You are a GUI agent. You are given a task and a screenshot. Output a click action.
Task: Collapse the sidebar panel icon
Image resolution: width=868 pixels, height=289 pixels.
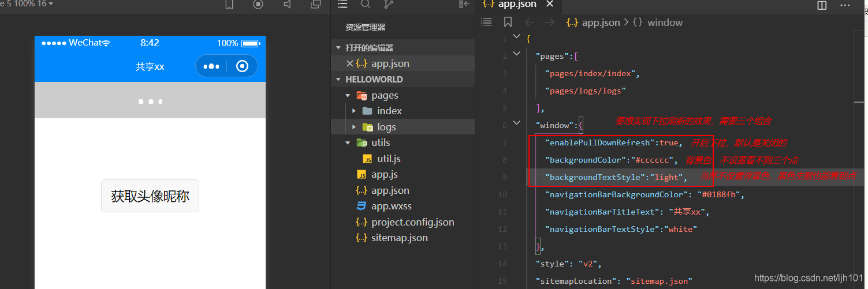464,4
